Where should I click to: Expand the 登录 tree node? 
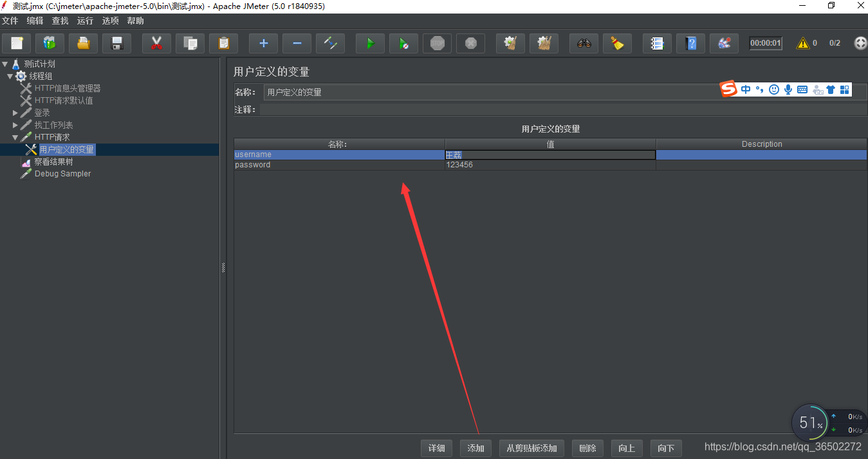[15, 113]
